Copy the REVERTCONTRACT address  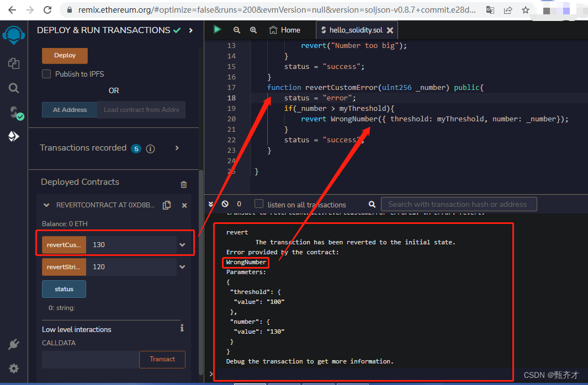pos(167,205)
